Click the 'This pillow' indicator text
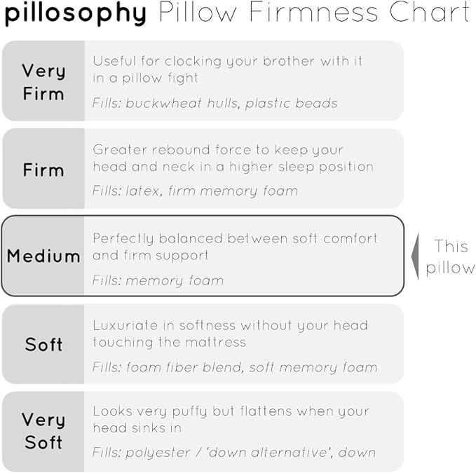 [x=449, y=256]
